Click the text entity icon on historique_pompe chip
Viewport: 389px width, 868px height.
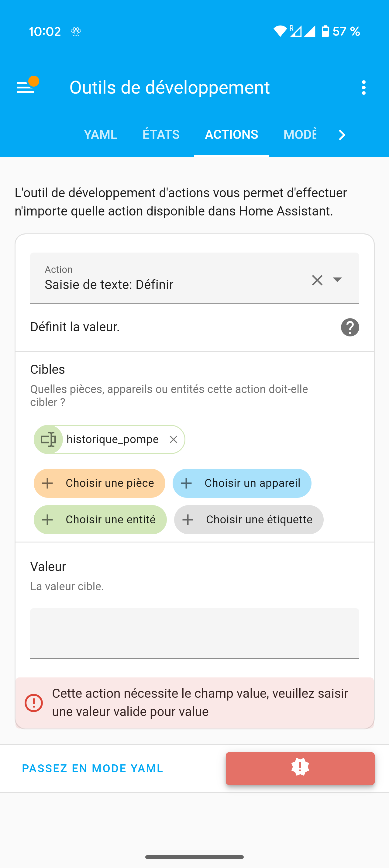click(x=49, y=439)
